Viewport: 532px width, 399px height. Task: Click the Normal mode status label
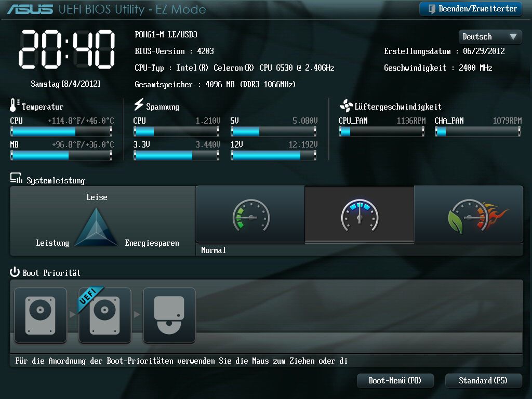coord(214,250)
